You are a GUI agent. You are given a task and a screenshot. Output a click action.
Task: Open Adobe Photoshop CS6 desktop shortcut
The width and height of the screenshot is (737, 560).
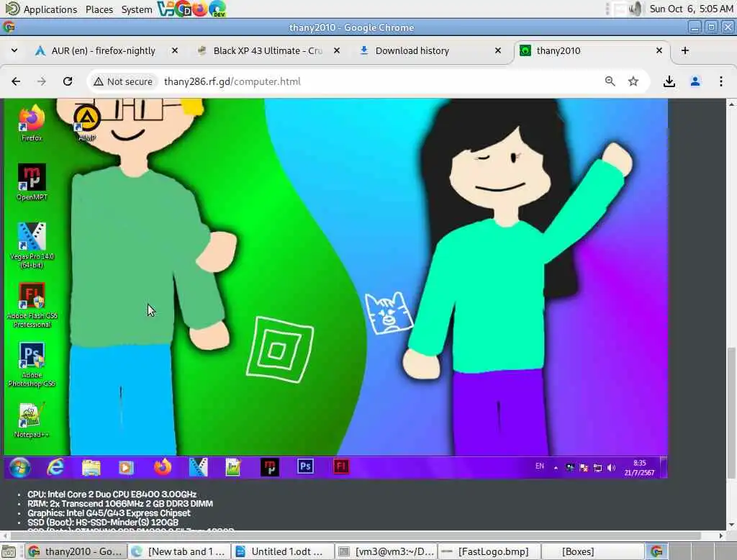click(32, 364)
